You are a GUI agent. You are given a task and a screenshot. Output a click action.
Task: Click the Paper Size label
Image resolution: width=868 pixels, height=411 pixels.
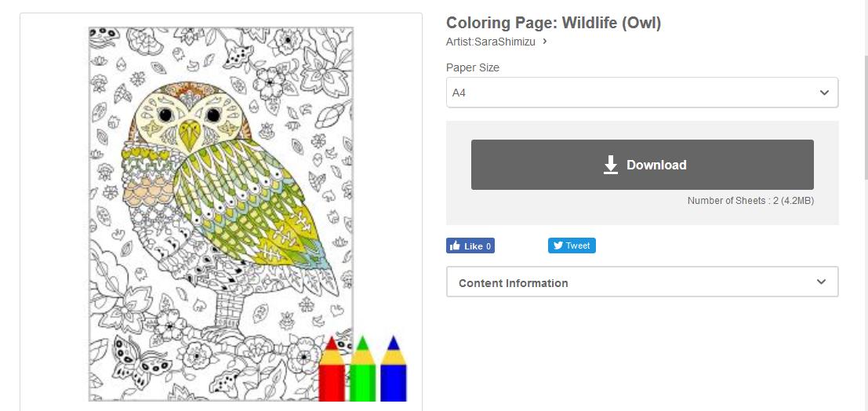point(473,67)
